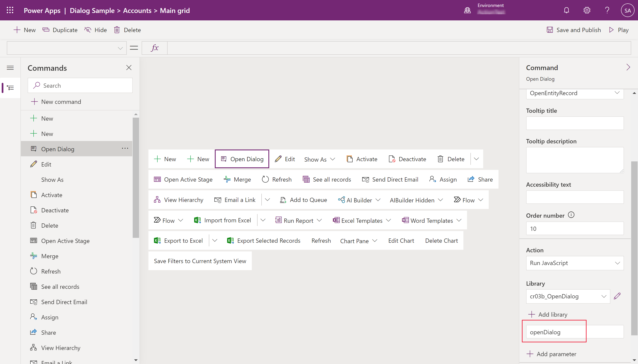Expand the Action dropdown for Run JavaScript

coord(618,262)
